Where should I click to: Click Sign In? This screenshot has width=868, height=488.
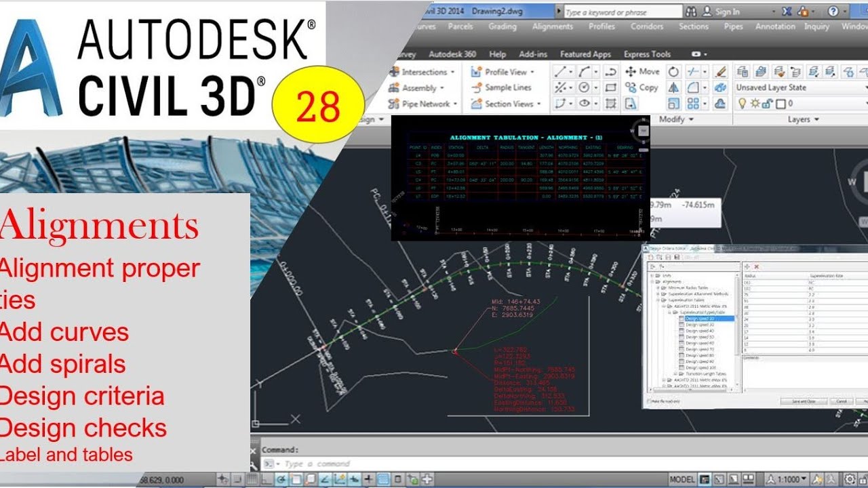point(728,12)
